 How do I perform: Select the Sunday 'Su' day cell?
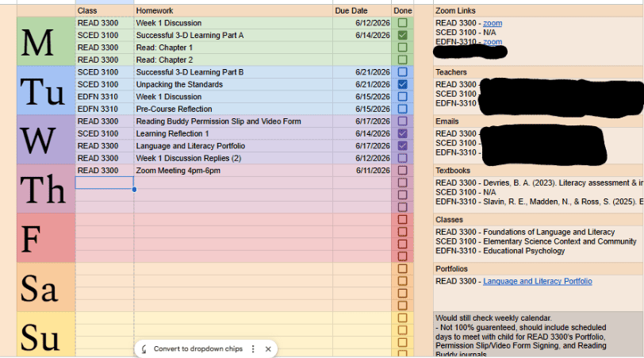46,334
